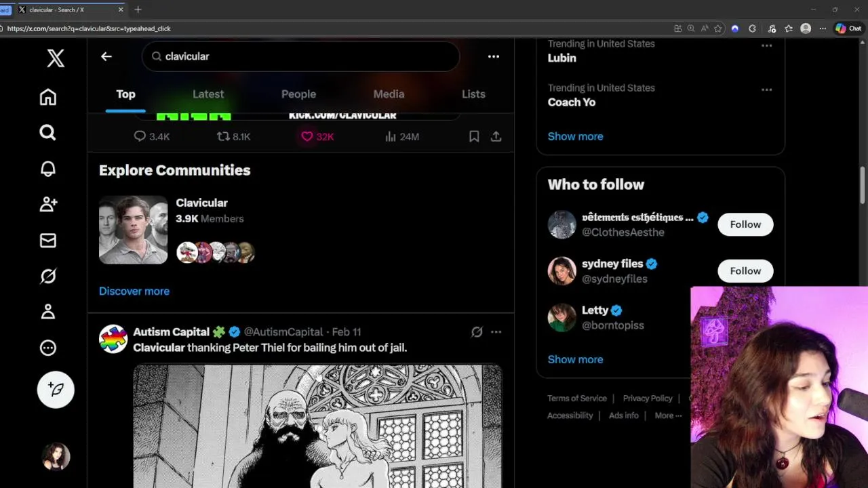Click Show more under Who to follow
Screen dimensions: 868x488
point(575,359)
